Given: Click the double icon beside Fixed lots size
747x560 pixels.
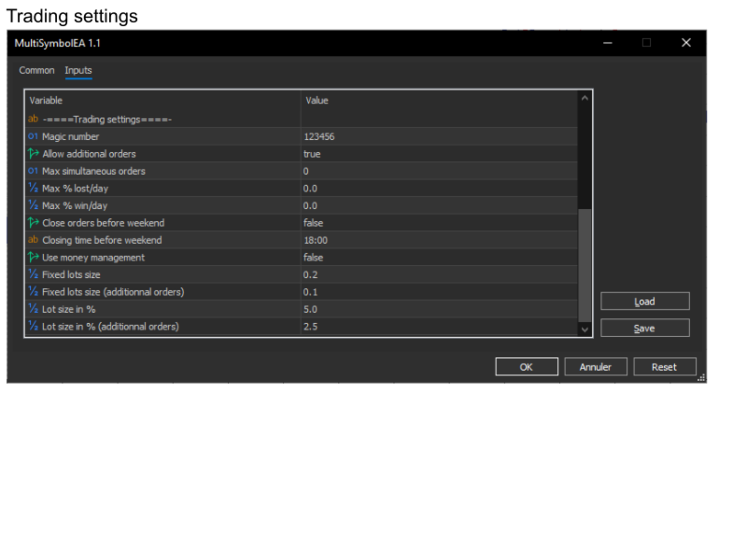Looking at the screenshot, I should pyautogui.click(x=33, y=274).
